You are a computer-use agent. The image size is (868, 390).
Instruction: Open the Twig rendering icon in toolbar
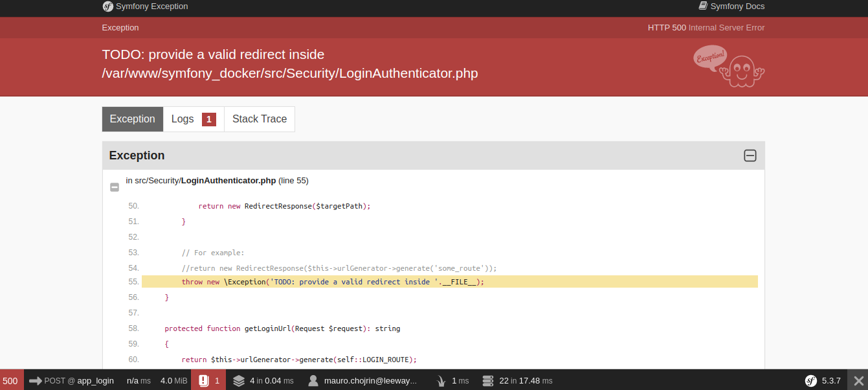pos(441,380)
